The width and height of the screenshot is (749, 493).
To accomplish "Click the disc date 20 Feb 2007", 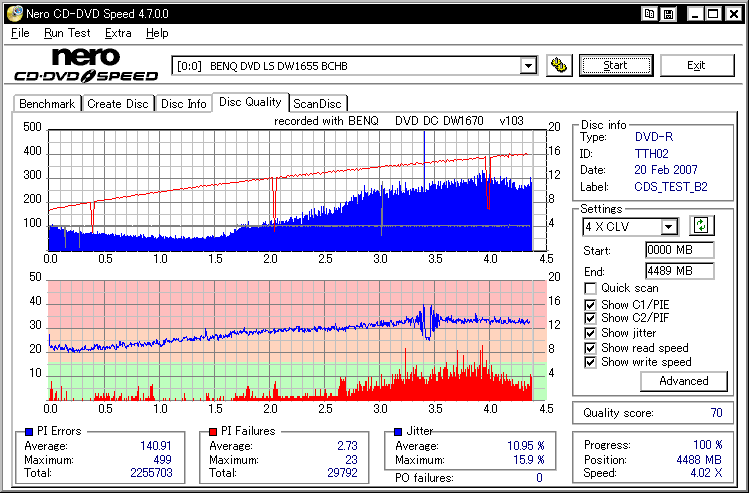I will point(666,170).
